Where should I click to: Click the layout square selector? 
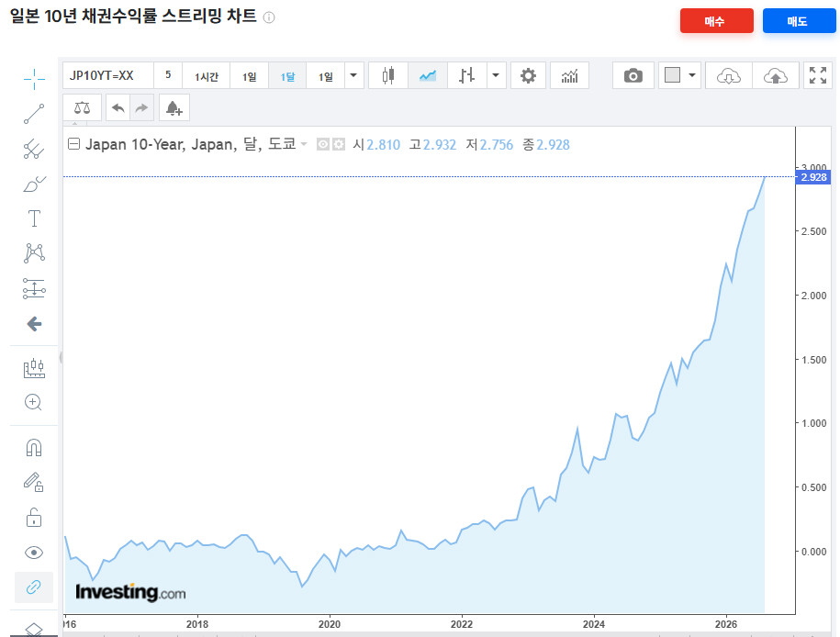672,75
